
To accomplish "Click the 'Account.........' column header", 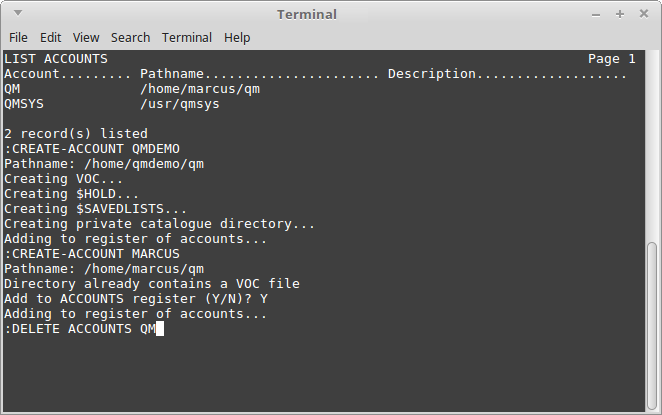I will pos(68,74).
